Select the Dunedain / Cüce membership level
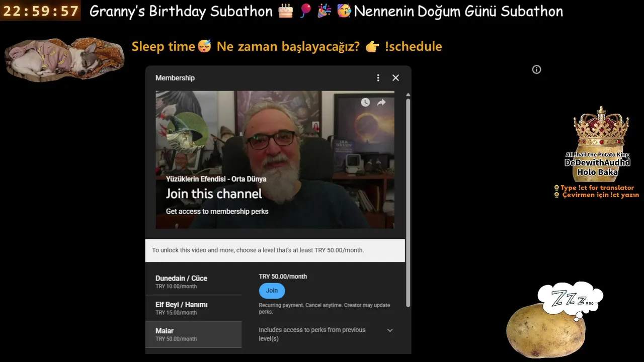Screen dimensions: 644x362 point(193,282)
